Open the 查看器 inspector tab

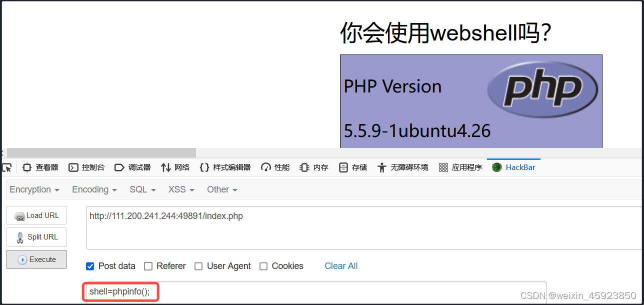[x=40, y=167]
